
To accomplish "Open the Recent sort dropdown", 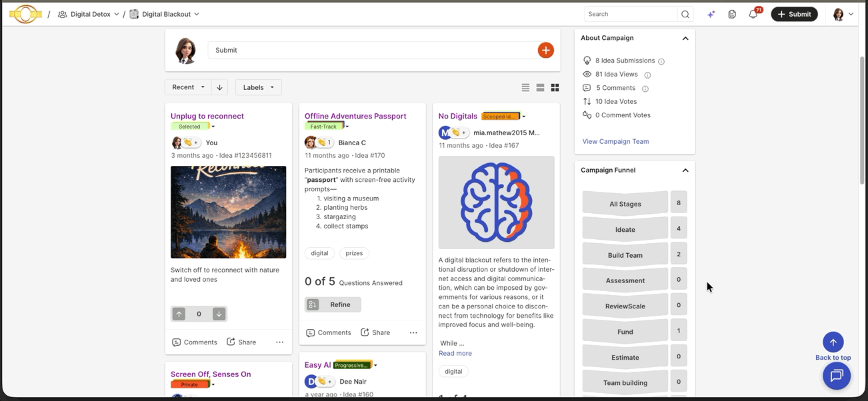I will click(188, 87).
